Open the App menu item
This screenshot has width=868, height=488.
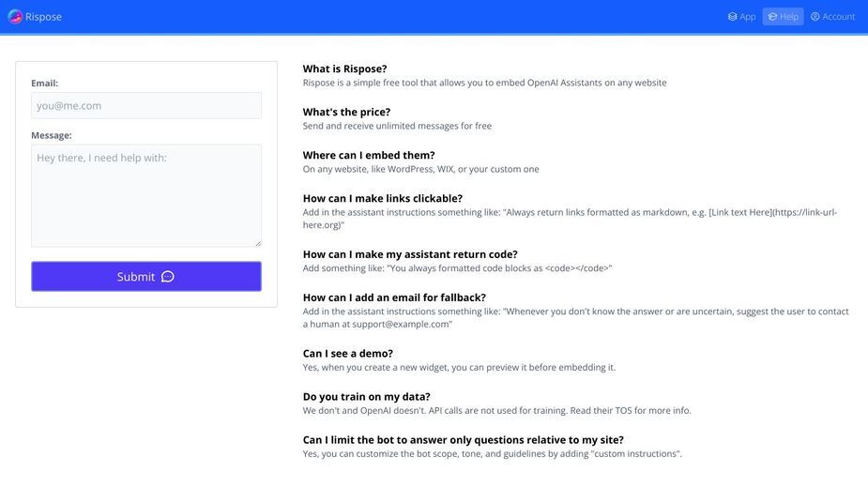tap(741, 17)
